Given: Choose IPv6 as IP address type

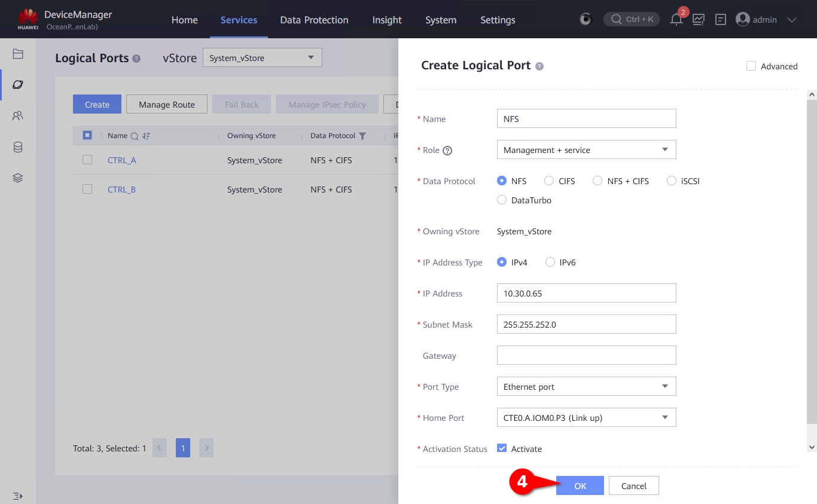Looking at the screenshot, I should 550,262.
